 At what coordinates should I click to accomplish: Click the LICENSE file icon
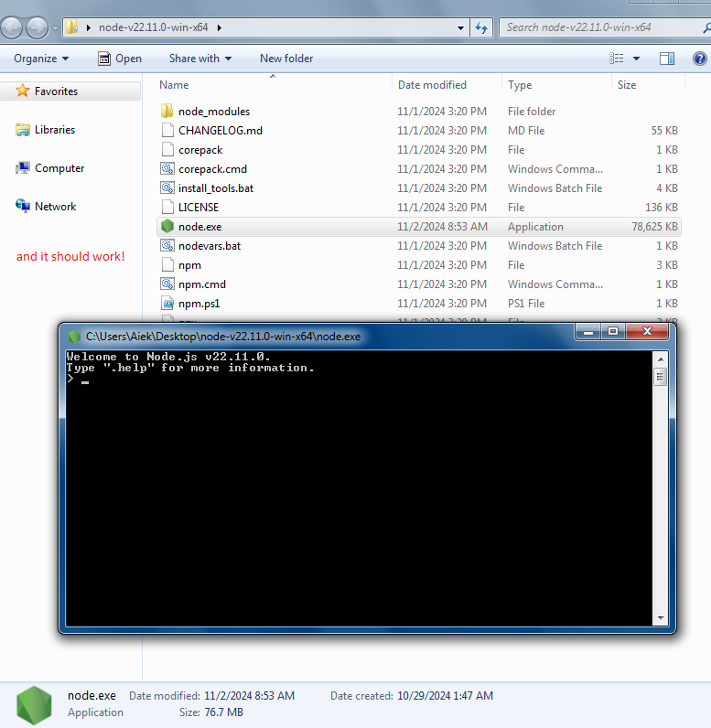tap(167, 207)
